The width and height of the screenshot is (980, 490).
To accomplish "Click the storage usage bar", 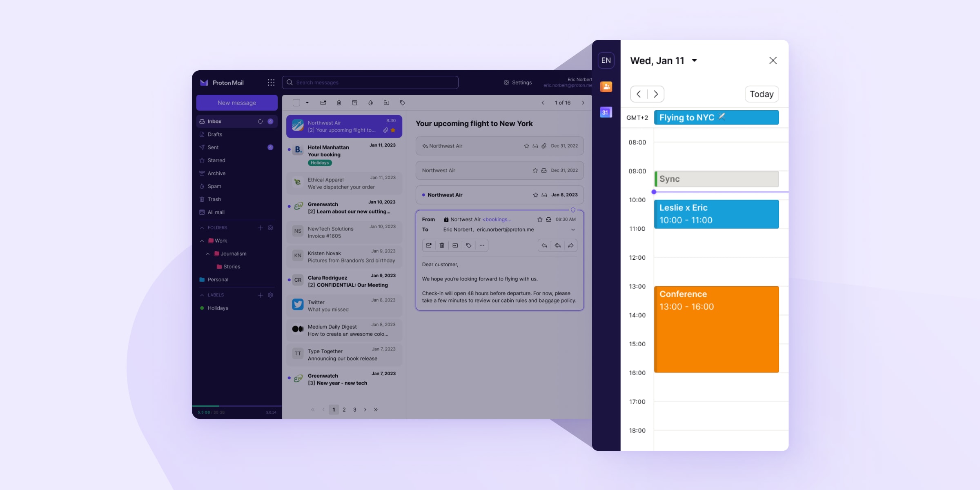I will pyautogui.click(x=236, y=406).
